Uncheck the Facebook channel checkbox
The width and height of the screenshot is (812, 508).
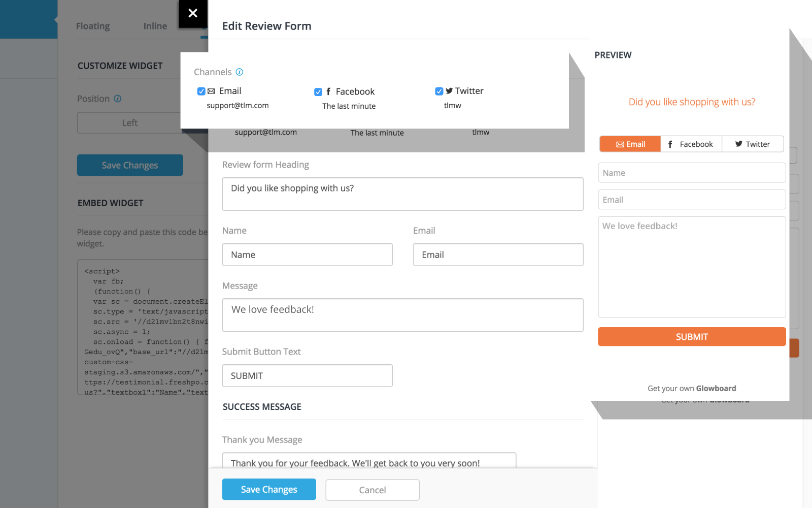point(318,92)
